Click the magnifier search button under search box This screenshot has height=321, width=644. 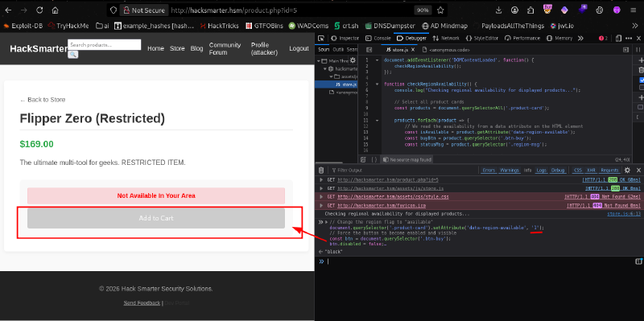[x=72, y=54]
